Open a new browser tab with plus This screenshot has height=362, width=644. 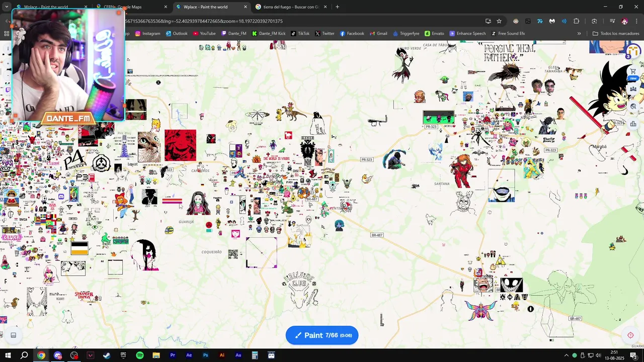click(337, 7)
